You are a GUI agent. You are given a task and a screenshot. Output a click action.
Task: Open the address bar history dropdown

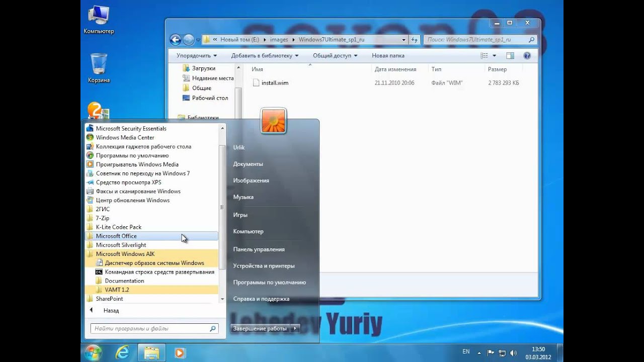click(x=404, y=40)
